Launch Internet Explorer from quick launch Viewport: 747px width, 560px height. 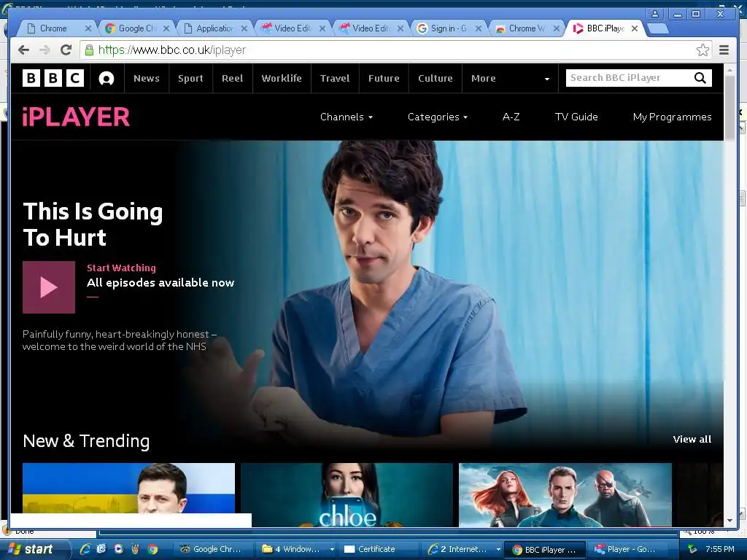pyautogui.click(x=86, y=549)
